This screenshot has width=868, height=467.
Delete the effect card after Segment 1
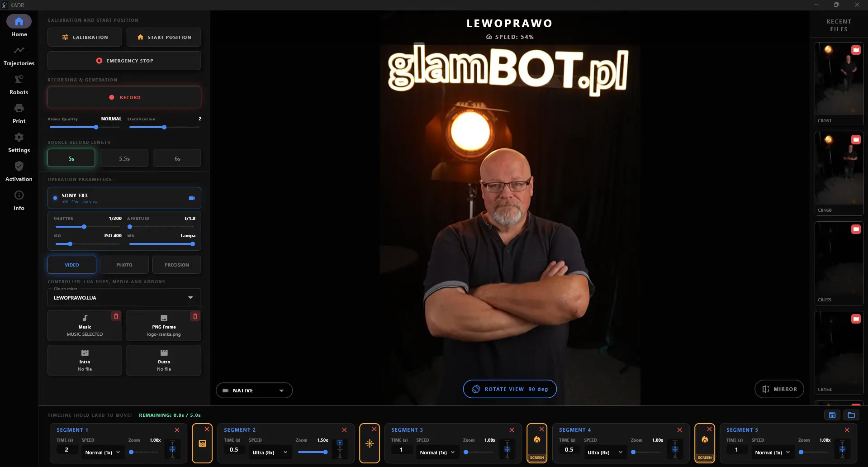(x=207, y=429)
